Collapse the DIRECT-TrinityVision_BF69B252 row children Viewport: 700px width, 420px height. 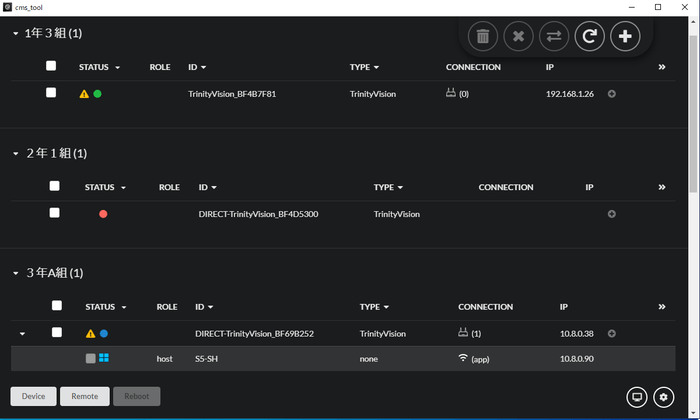coord(22,334)
